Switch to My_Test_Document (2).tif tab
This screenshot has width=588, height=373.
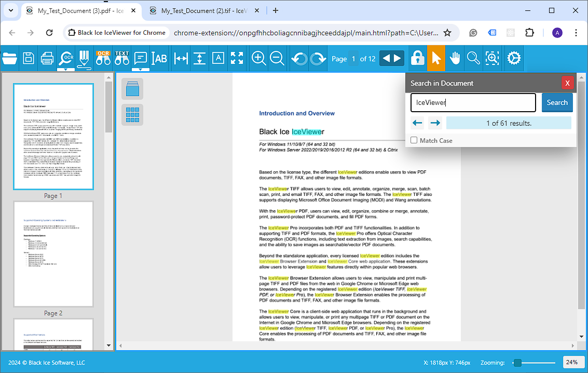coord(204,11)
